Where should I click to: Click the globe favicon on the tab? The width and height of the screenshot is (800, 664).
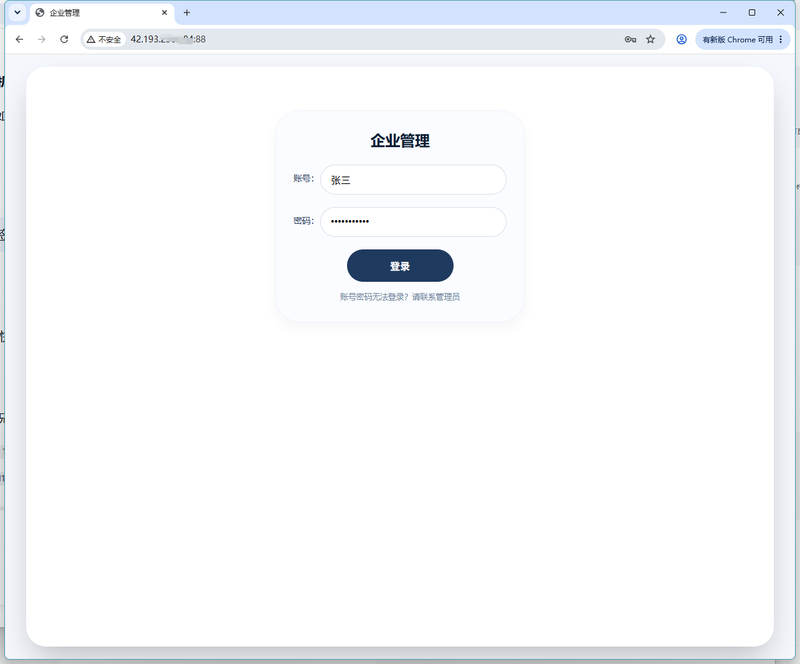[x=40, y=13]
